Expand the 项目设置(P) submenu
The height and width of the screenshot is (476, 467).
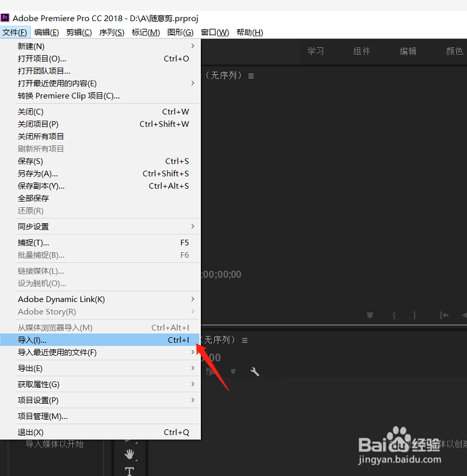(100, 400)
